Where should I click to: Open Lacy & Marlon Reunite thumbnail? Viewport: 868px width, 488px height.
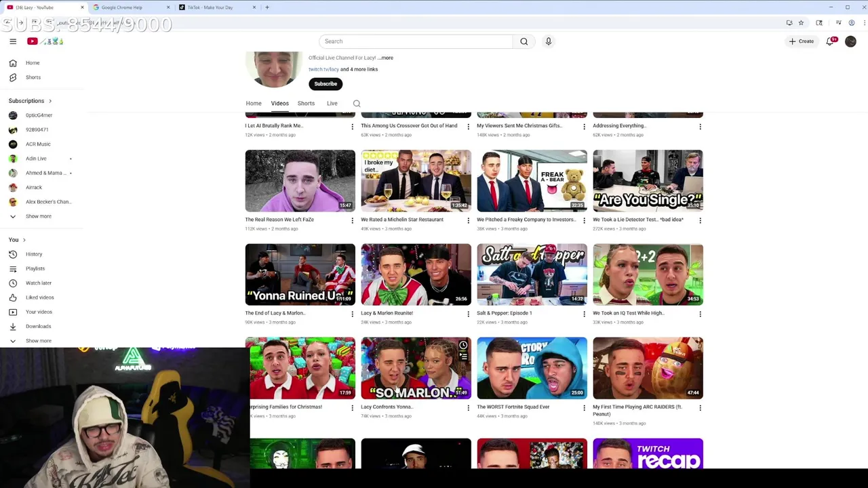pos(416,274)
